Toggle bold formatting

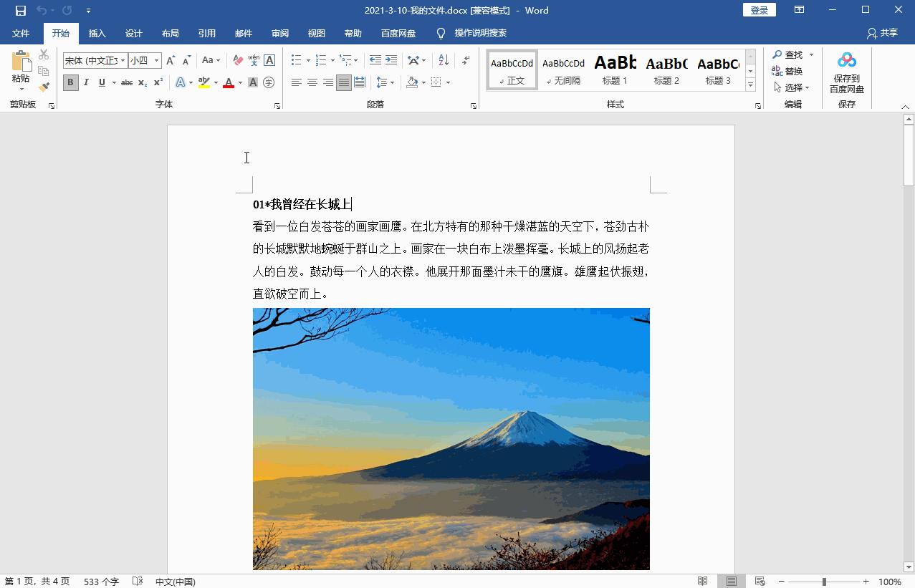pyautogui.click(x=70, y=82)
